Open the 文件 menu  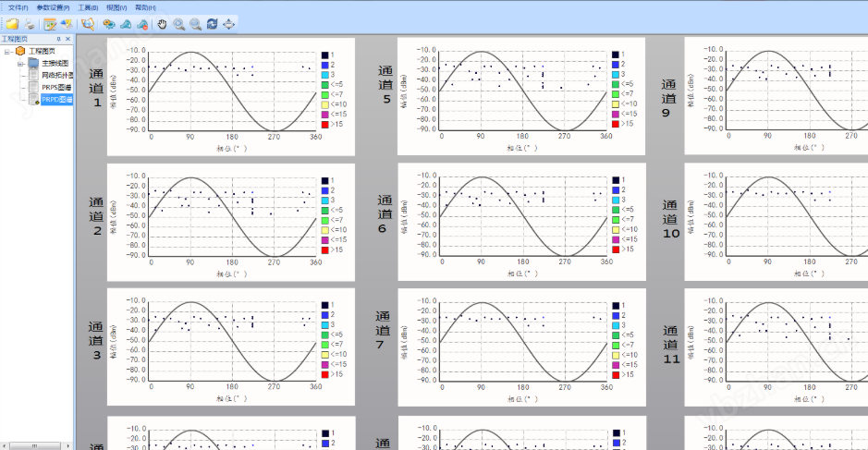(x=18, y=6)
